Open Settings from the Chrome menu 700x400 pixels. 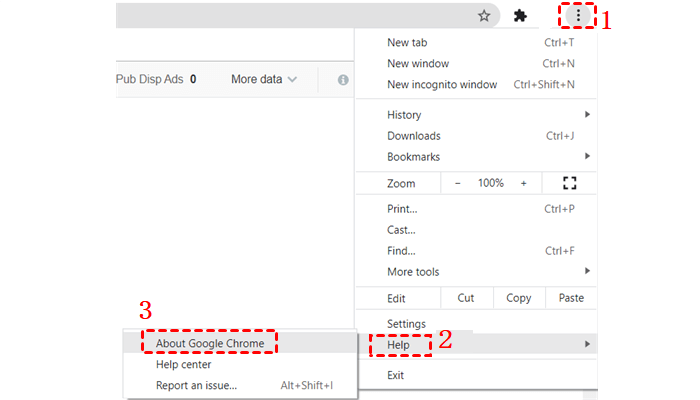pyautogui.click(x=476, y=324)
